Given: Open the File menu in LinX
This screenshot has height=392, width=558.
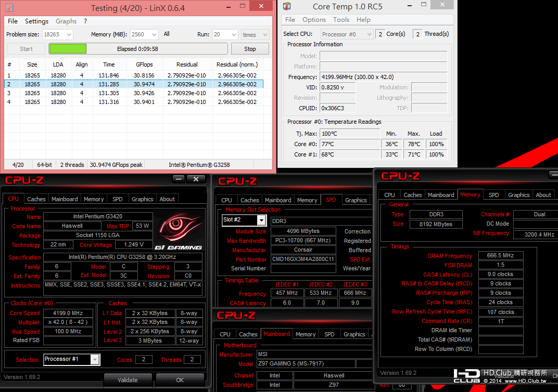Looking at the screenshot, I should [13, 21].
